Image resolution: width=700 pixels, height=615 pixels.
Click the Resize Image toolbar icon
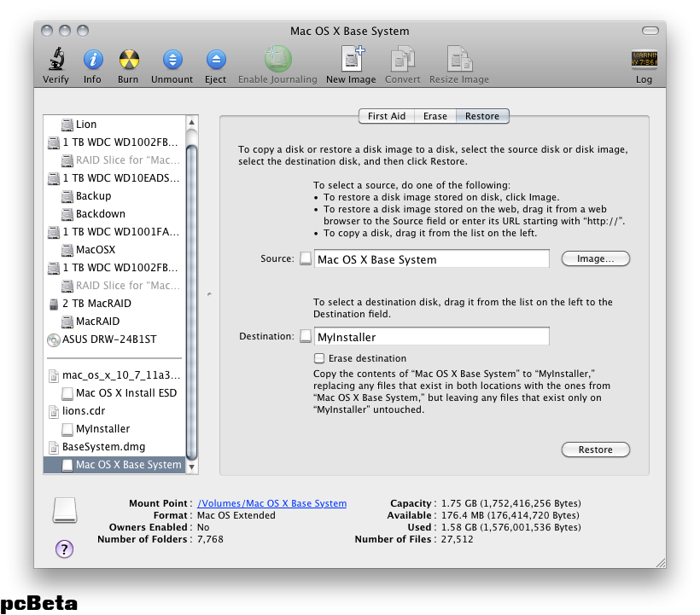(459, 59)
